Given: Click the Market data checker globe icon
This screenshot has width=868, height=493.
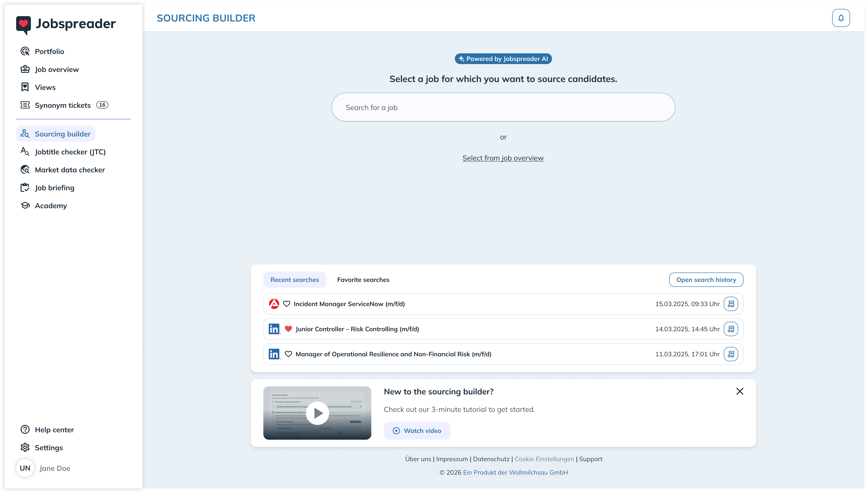Looking at the screenshot, I should [x=25, y=170].
